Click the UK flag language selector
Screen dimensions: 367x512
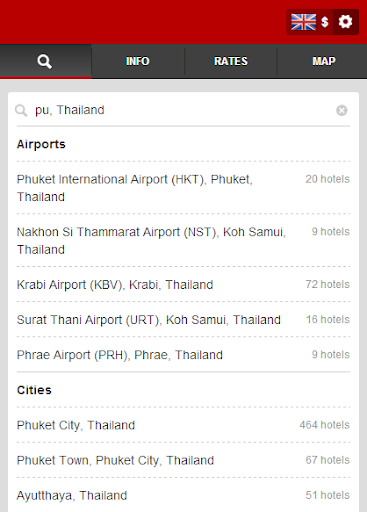click(x=303, y=22)
